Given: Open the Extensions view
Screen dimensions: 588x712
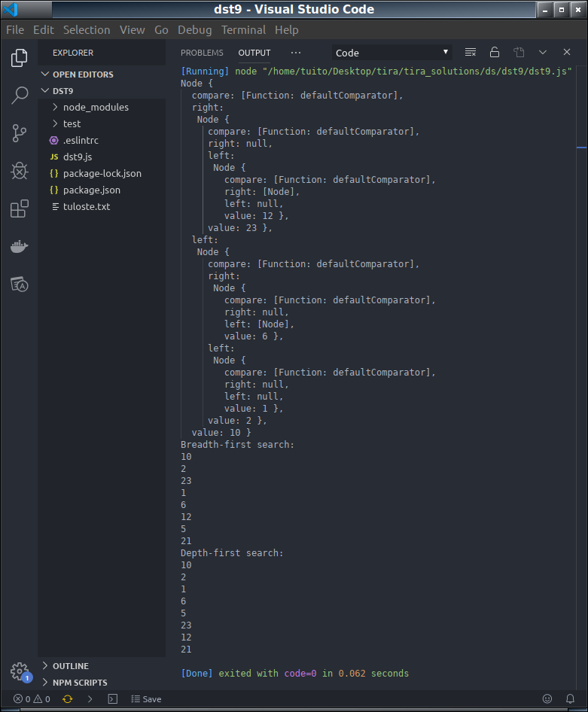Looking at the screenshot, I should click(x=19, y=209).
